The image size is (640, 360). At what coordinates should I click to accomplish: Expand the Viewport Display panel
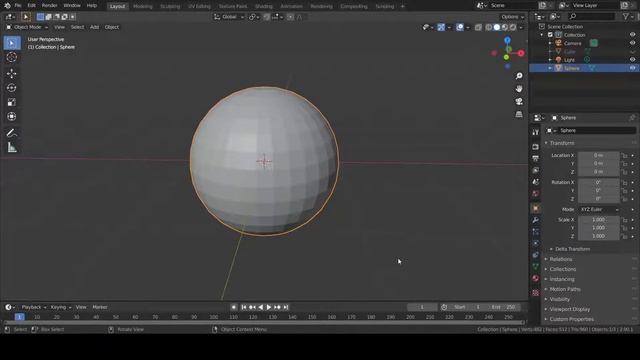pos(569,309)
